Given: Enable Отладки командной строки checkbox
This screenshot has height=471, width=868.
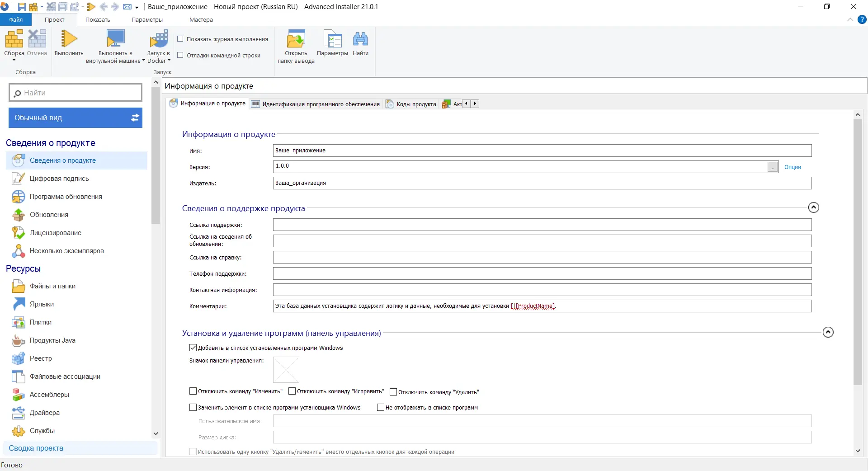Looking at the screenshot, I should point(180,55).
